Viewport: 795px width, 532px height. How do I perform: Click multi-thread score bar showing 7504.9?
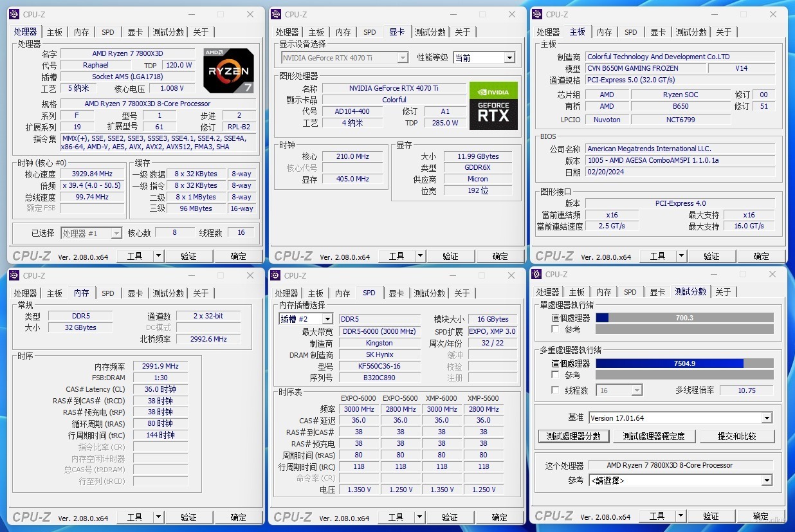tap(684, 363)
